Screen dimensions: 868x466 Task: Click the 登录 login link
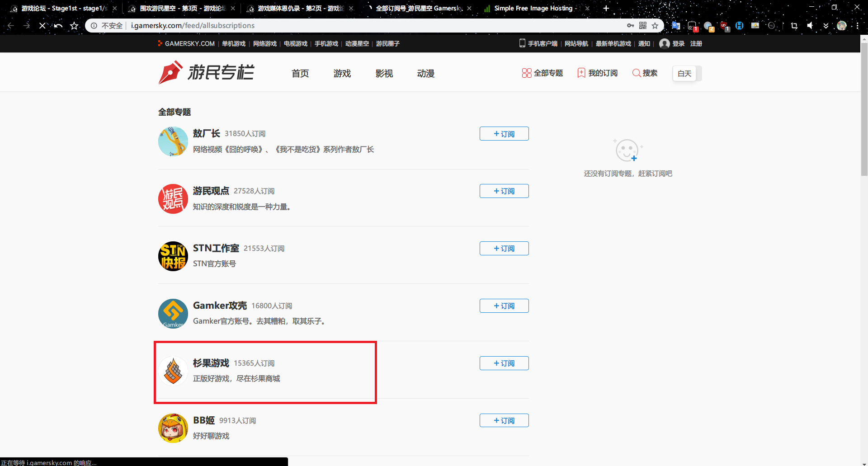[678, 44]
